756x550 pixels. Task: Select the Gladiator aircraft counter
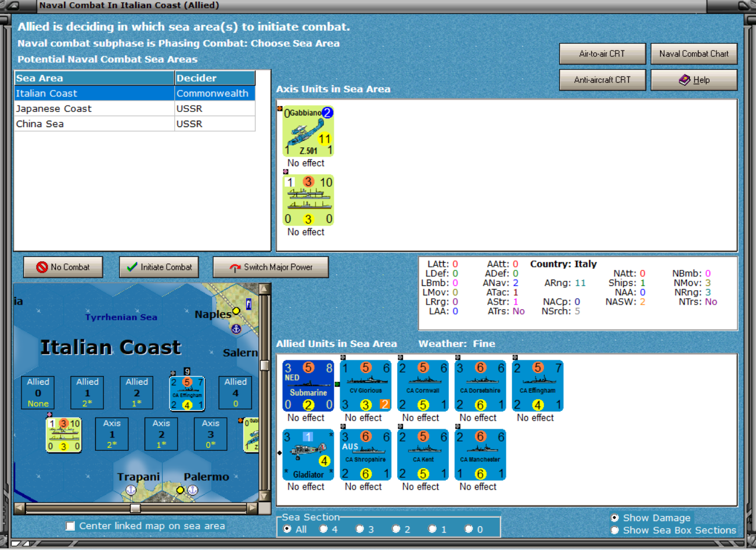point(308,455)
